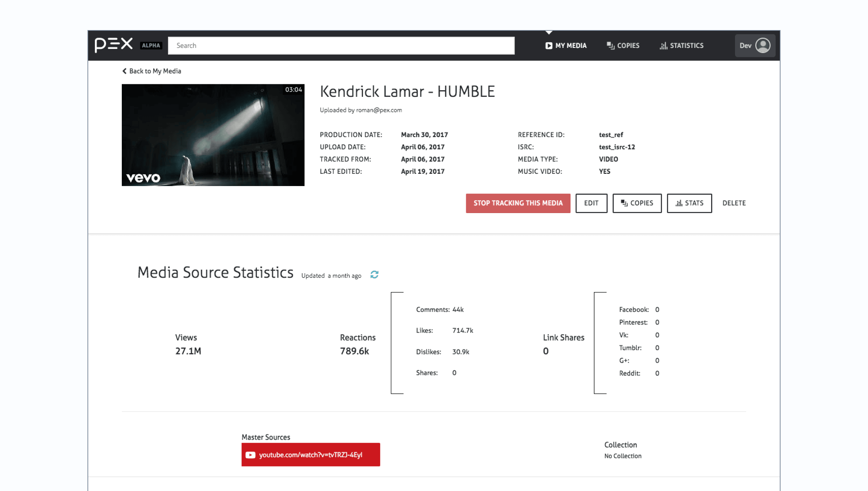
Task: Click the Statistics bar chart icon
Action: coord(663,46)
